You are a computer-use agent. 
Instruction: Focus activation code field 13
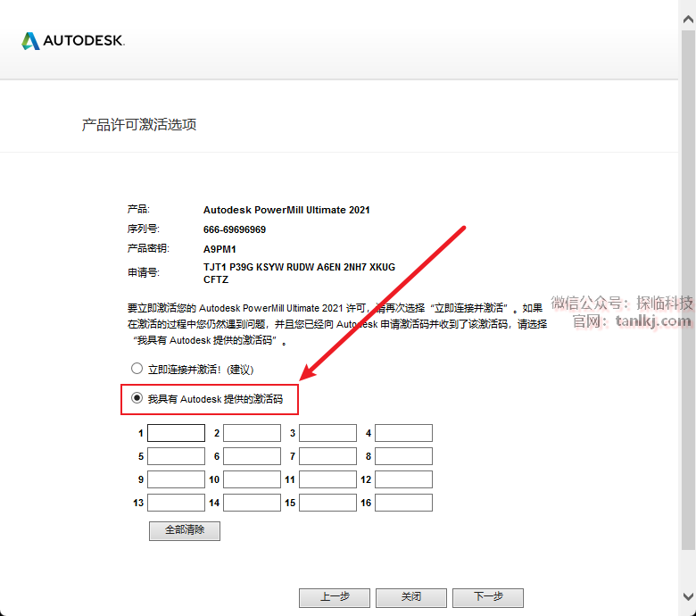point(176,503)
